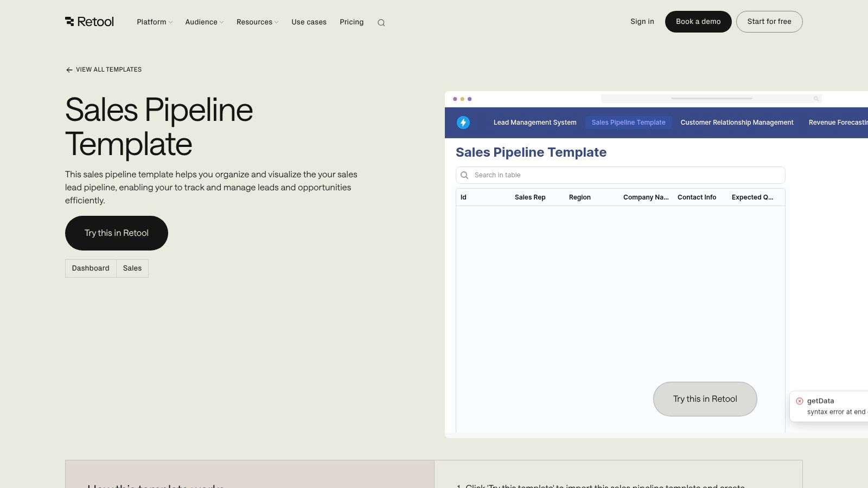Switch to Lead Management System tab
The image size is (868, 488).
(x=535, y=123)
